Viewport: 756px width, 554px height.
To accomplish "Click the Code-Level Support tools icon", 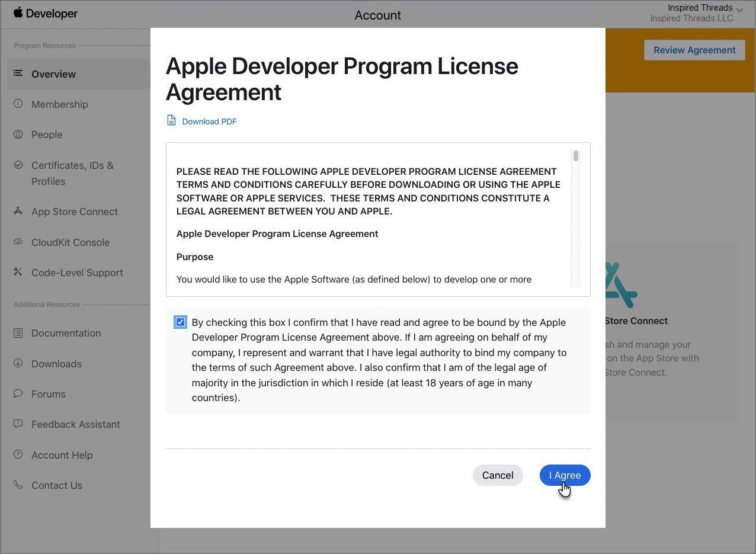I will click(18, 272).
